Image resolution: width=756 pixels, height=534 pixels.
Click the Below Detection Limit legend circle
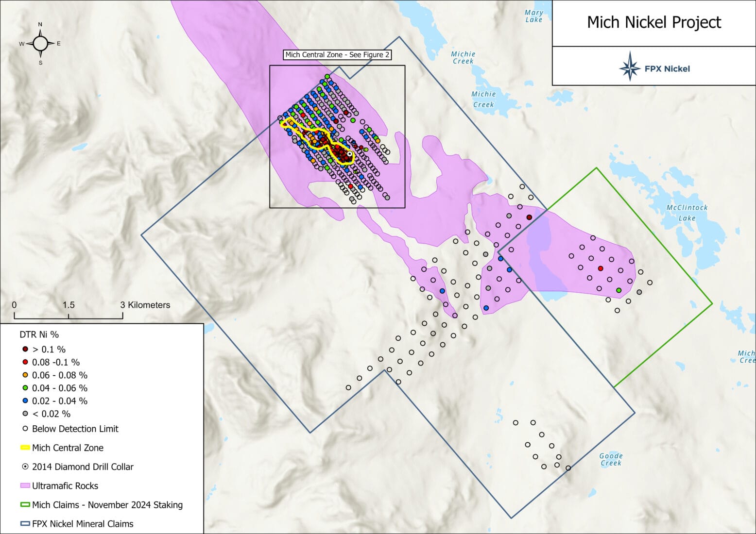pyautogui.click(x=25, y=429)
